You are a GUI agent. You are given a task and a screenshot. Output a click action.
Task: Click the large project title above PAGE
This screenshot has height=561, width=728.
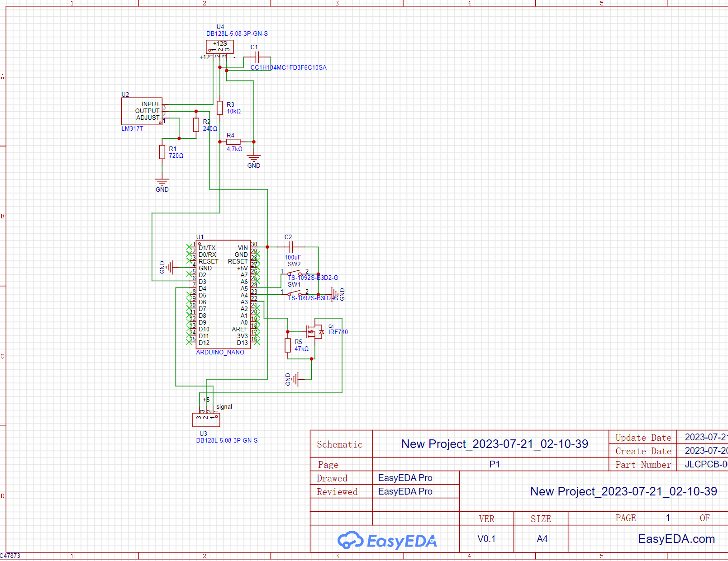[x=623, y=491]
